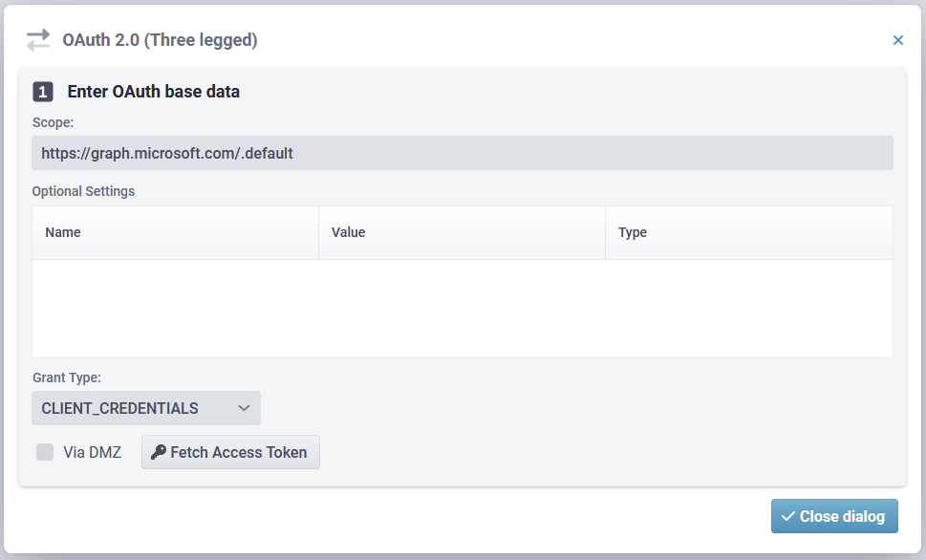The width and height of the screenshot is (926, 560).
Task: Click the step 1 number badge
Action: click(x=43, y=92)
